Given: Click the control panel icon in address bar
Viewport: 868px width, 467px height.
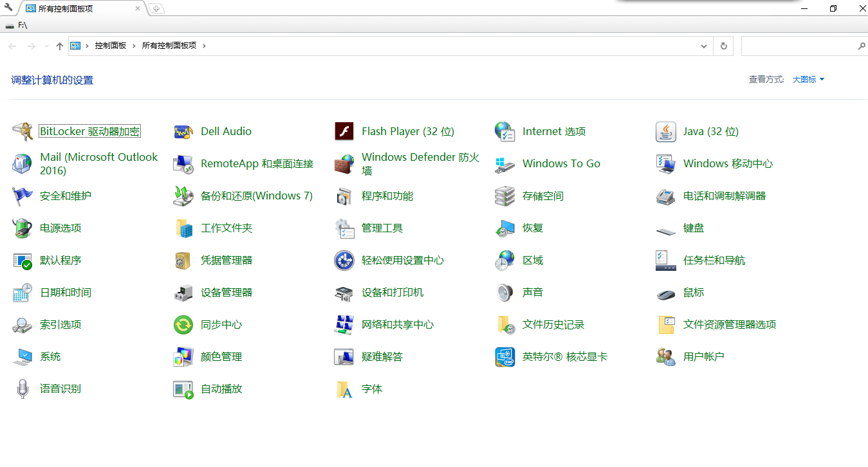Looking at the screenshot, I should [75, 46].
